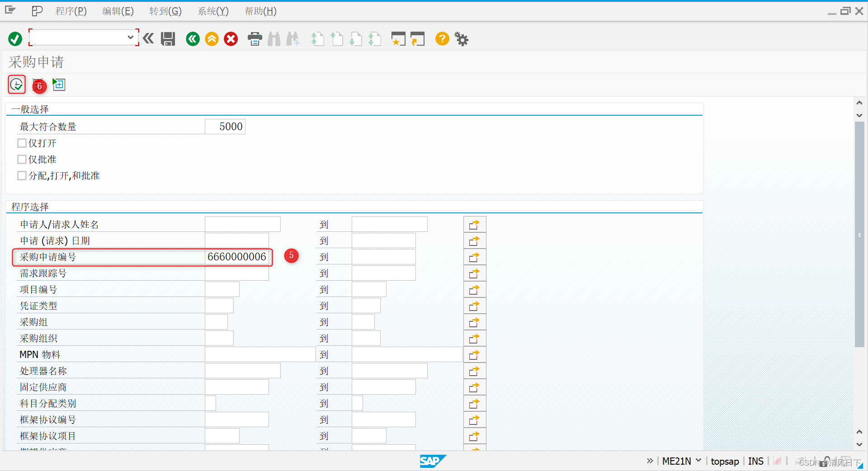Click the Get Variant icon
The image size is (868, 471).
point(59,85)
